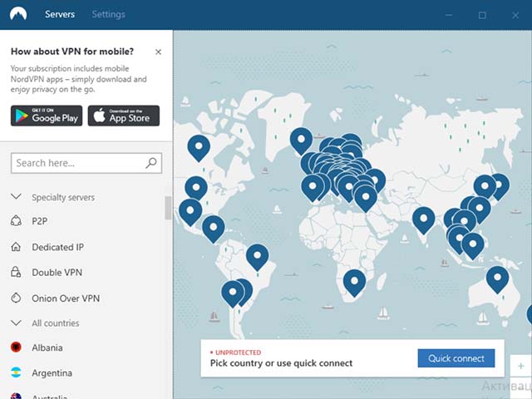Click the Onion Over VPN icon

click(x=16, y=298)
